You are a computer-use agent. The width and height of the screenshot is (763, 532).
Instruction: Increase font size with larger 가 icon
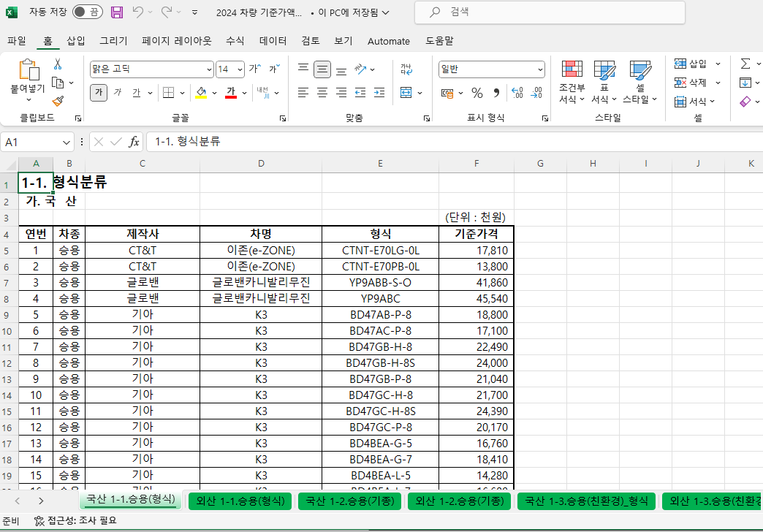click(255, 69)
